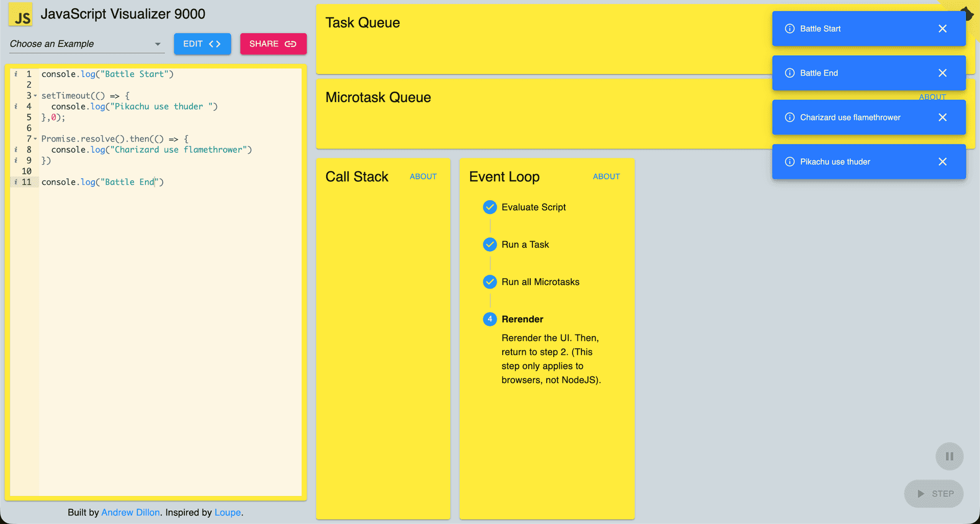
Task: Select the Run a Task step checkmark
Action: [490, 245]
